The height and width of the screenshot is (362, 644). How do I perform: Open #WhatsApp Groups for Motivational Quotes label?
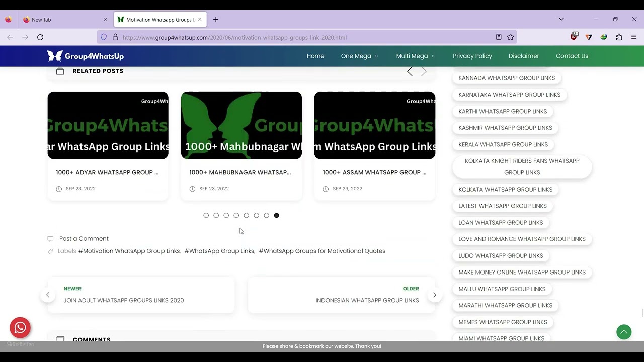click(322, 251)
